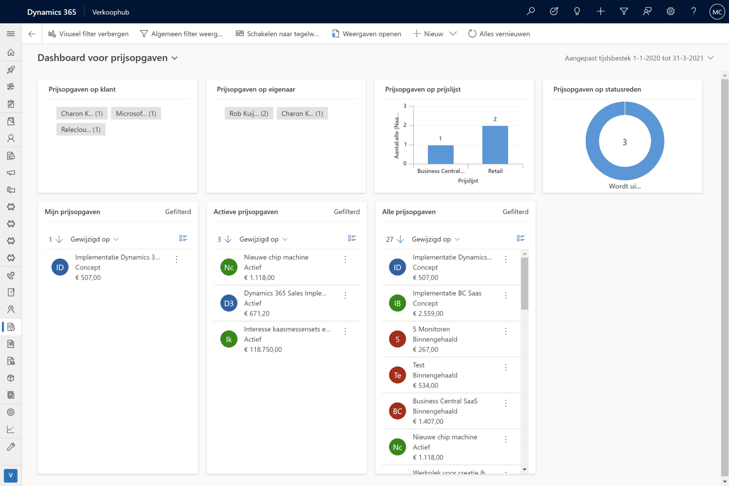Click Schakelen naar tegelweergave command
This screenshot has width=729, height=486.
click(x=277, y=33)
